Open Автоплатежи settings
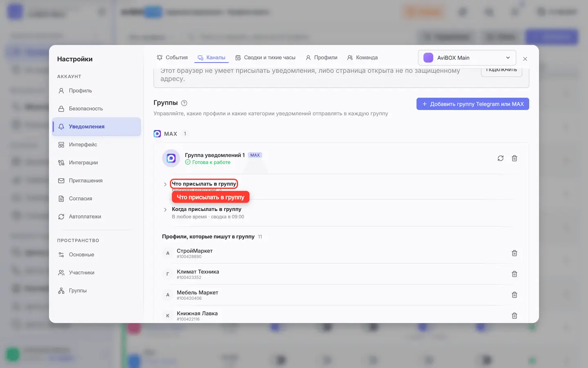This screenshot has width=588, height=368. tap(96, 217)
